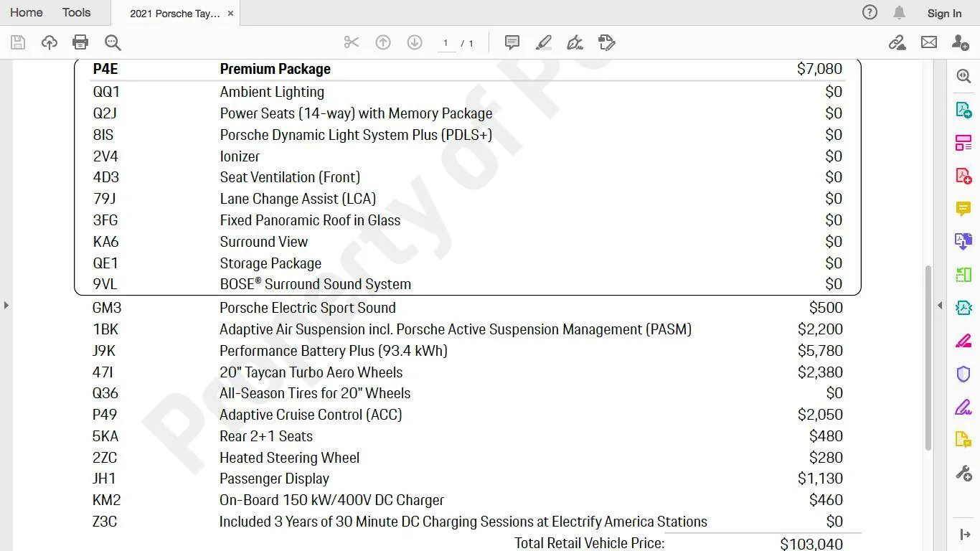
Task: Click the page number input field
Action: point(446,43)
